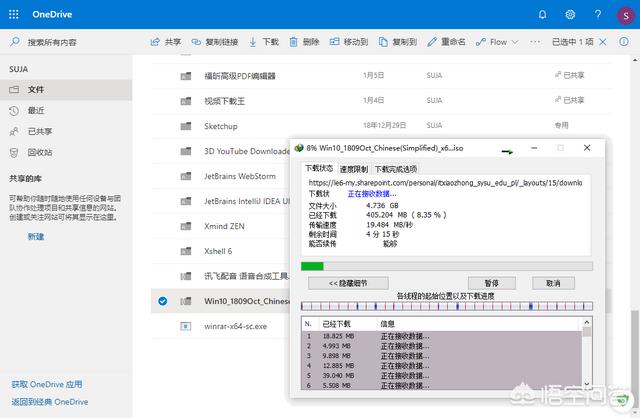The height and width of the screenshot is (418, 640).
Task: Open the 视频下载王 folder
Action: tap(224, 101)
